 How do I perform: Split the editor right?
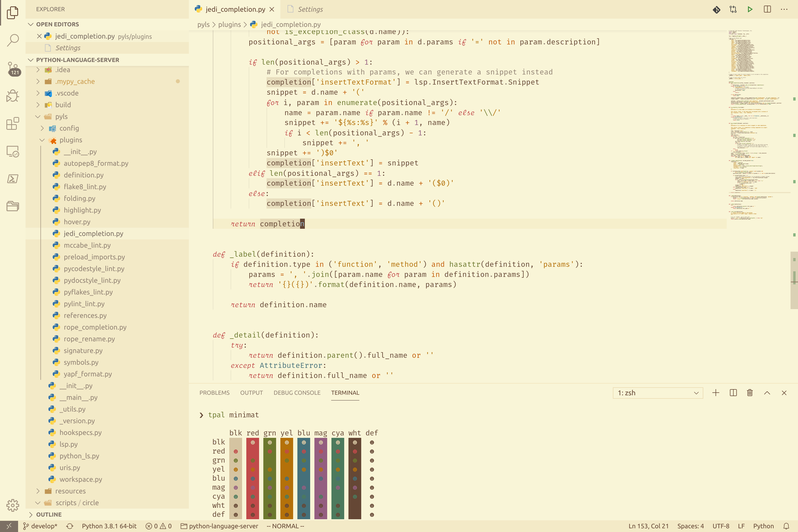[767, 9]
